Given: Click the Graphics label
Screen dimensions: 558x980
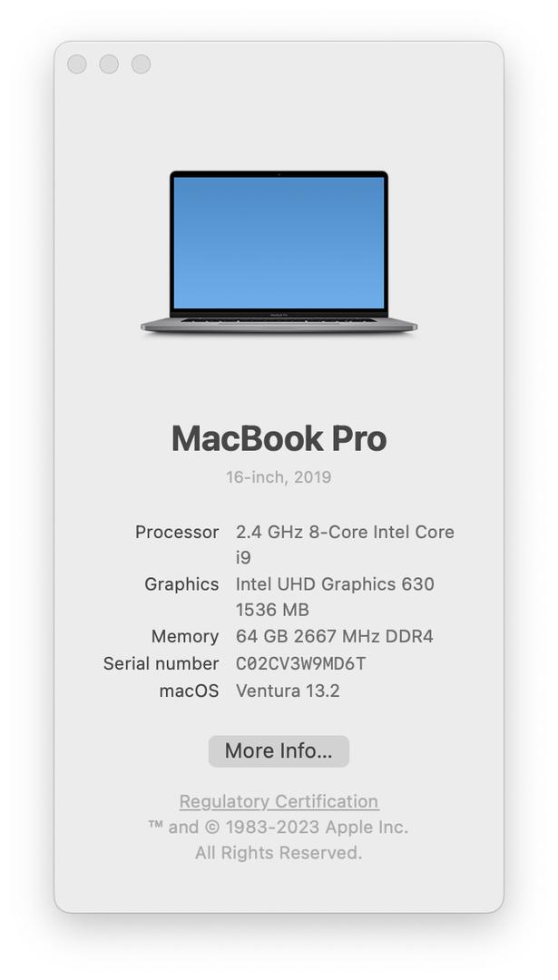Looking at the screenshot, I should (181, 584).
